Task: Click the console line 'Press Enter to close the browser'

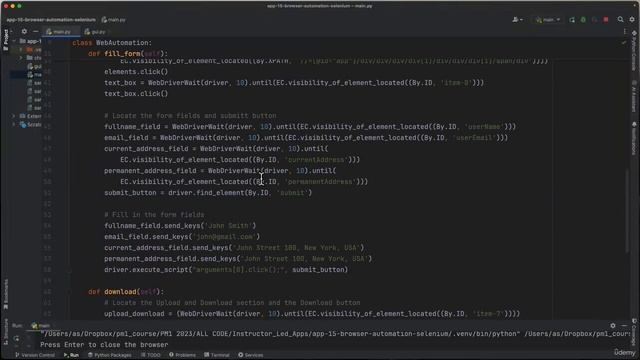Action: [104, 345]
